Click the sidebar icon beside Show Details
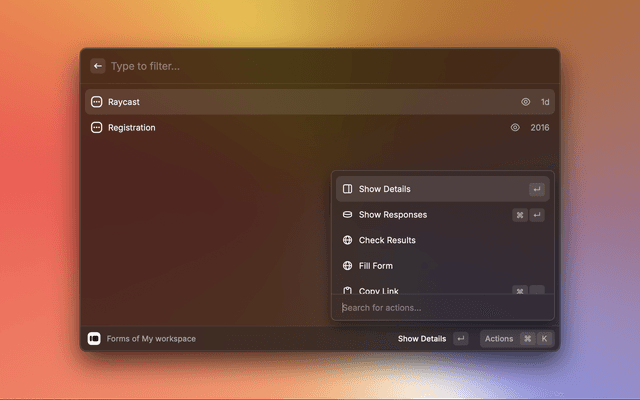Screen dimensions: 640x400 347,189
